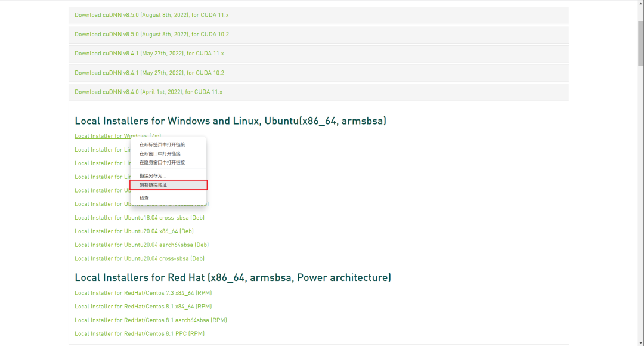Open Ubuntu20.04 aarch64sbsa (Deb) installer link

coord(142,245)
